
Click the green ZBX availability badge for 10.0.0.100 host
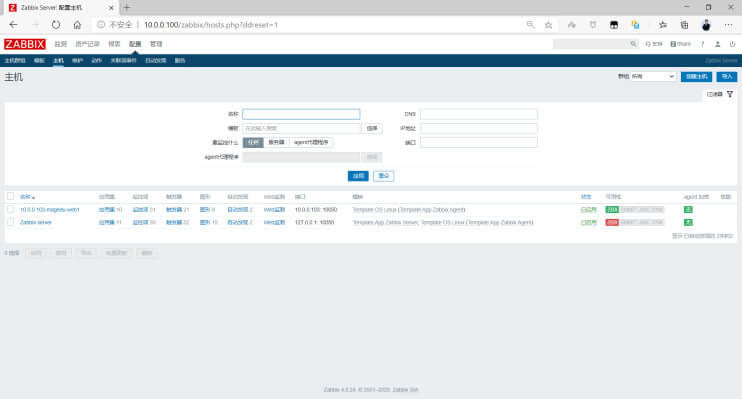[612, 210]
